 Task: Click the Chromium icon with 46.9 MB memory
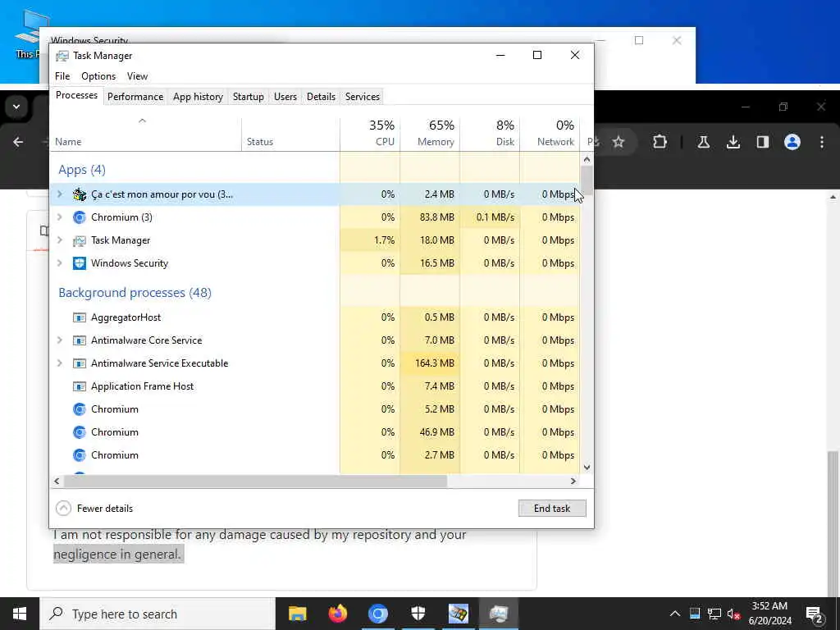click(x=80, y=432)
